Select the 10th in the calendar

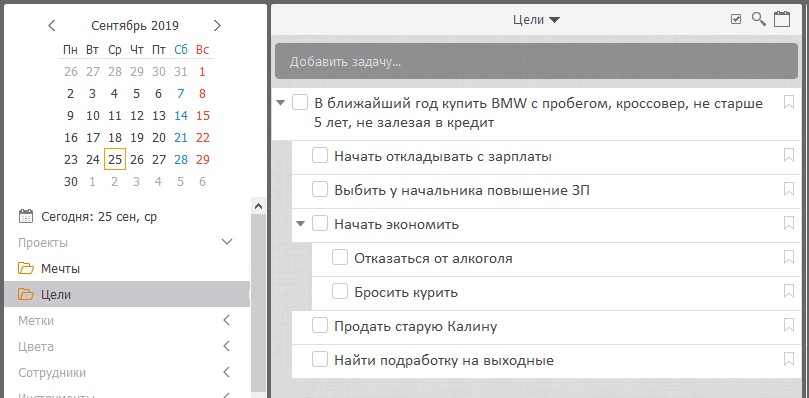pos(93,116)
